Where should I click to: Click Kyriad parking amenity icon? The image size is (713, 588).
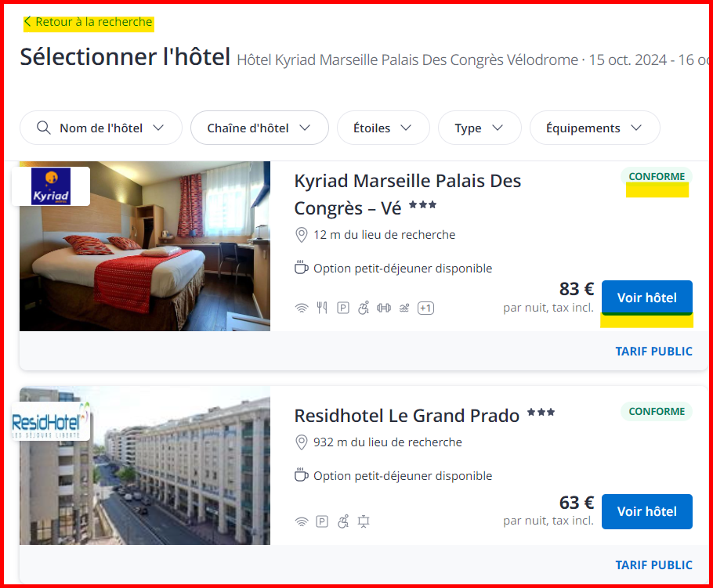pos(343,308)
